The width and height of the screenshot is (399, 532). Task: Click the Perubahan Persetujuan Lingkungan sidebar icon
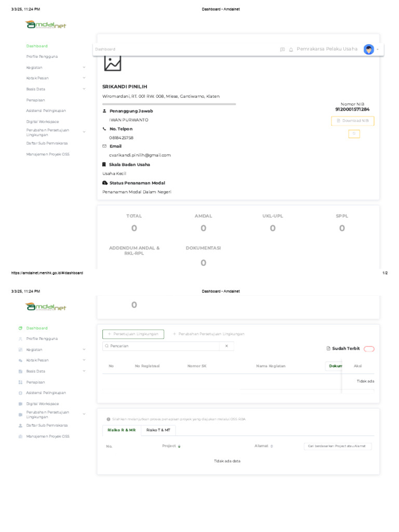[20, 415]
